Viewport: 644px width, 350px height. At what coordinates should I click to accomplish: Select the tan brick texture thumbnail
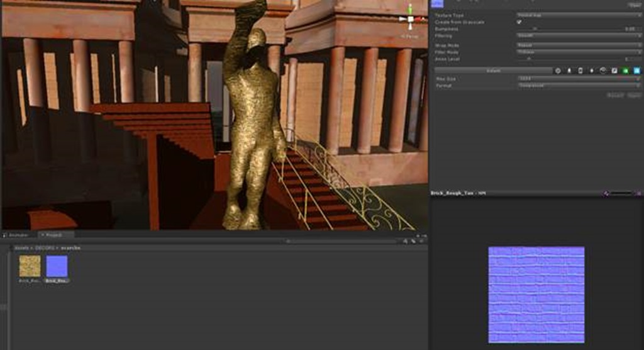pos(30,266)
